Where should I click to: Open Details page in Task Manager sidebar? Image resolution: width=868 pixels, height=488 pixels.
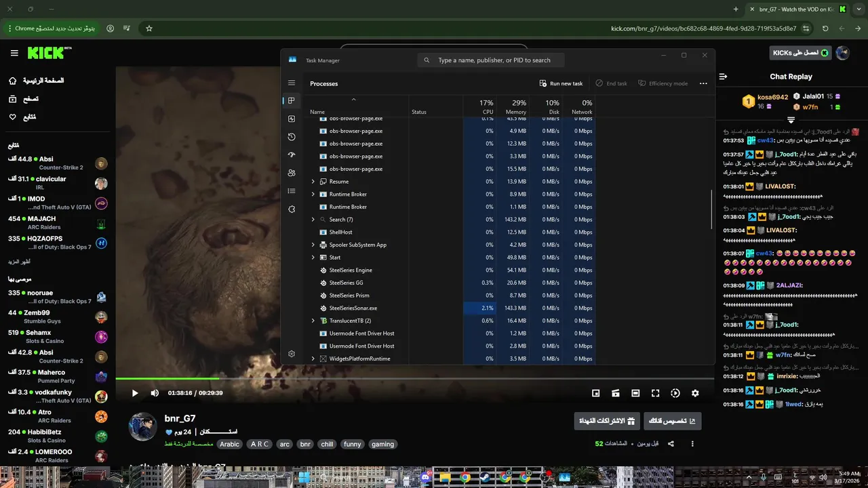coord(292,191)
